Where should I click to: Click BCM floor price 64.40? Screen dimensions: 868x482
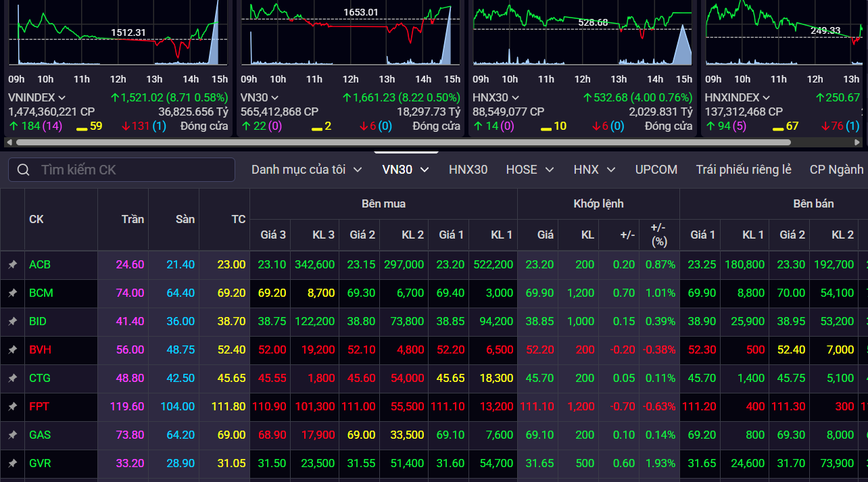pyautogui.click(x=180, y=293)
